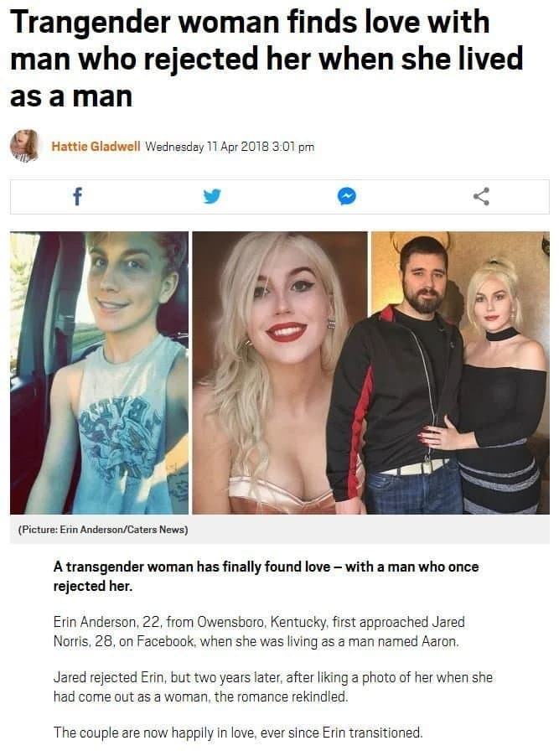Send article through Messenger icon

point(347,196)
